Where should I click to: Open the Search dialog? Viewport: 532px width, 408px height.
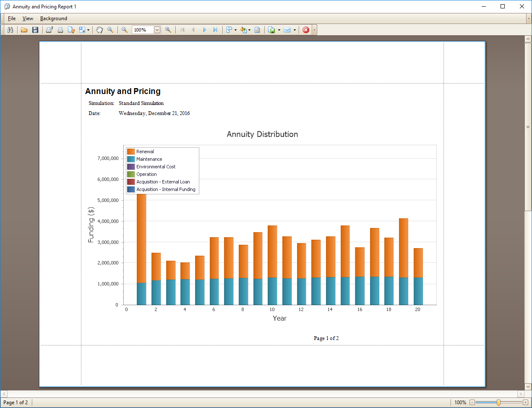tap(10, 30)
